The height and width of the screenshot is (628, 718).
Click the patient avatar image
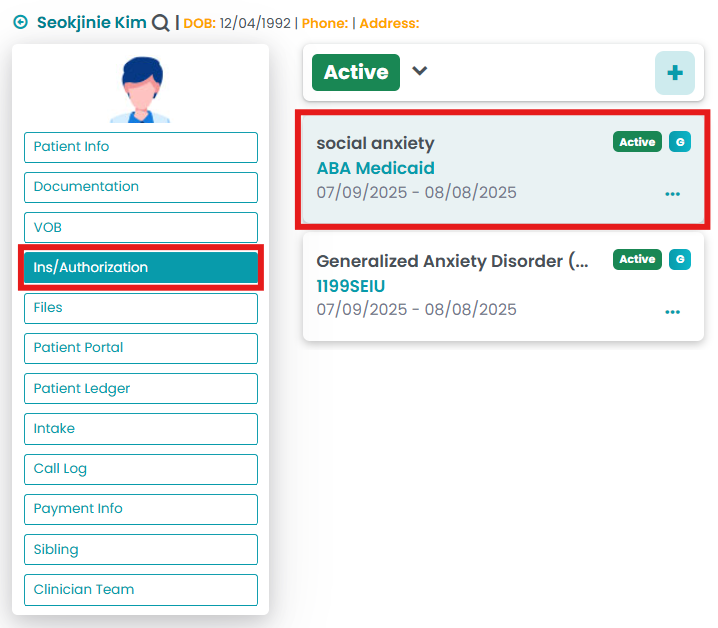[x=141, y=89]
